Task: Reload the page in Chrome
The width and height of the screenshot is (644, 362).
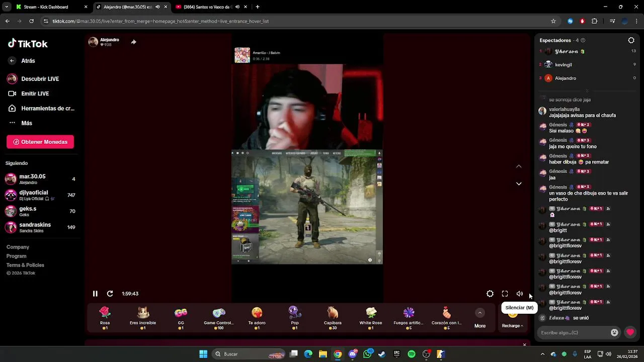Action: click(31, 21)
